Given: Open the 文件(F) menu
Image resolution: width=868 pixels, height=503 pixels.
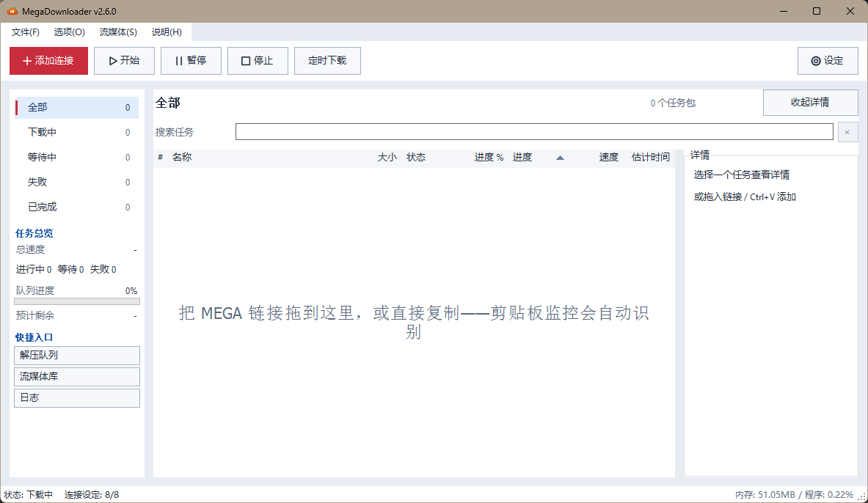Looking at the screenshot, I should coord(26,32).
